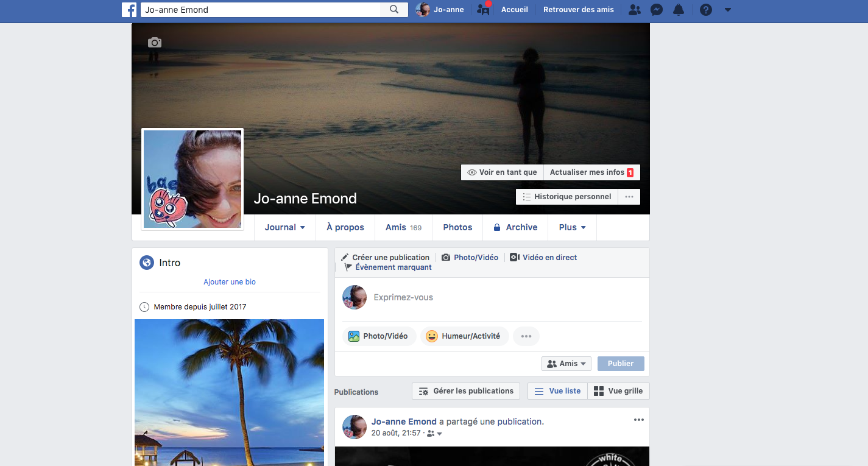Open the Amis audience selector dropdown
Viewport: 868px width, 466px height.
tap(566, 364)
